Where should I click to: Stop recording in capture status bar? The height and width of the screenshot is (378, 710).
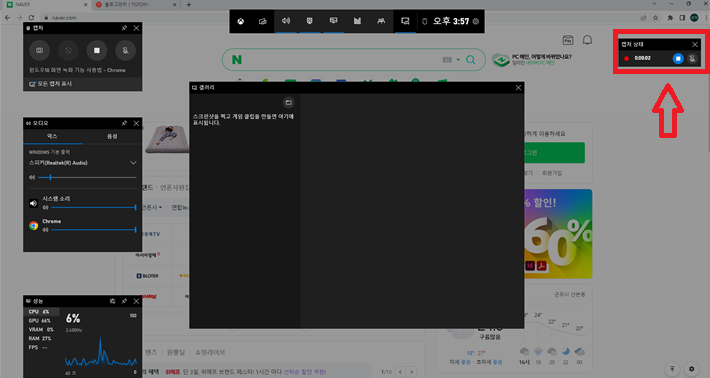(678, 58)
